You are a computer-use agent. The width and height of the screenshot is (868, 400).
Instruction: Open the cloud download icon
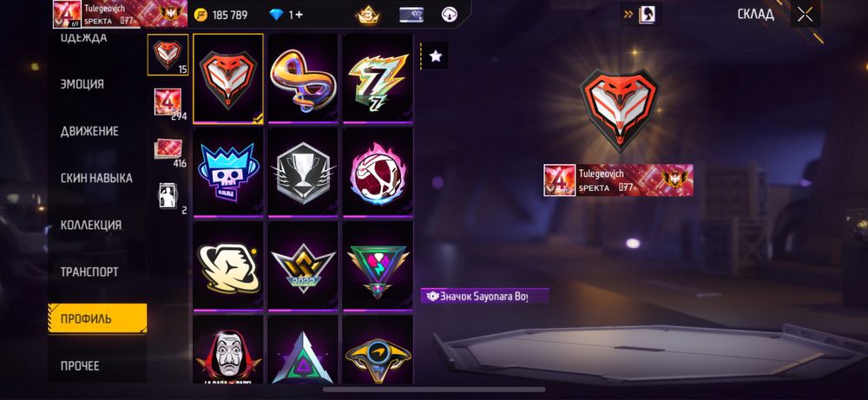click(x=450, y=15)
